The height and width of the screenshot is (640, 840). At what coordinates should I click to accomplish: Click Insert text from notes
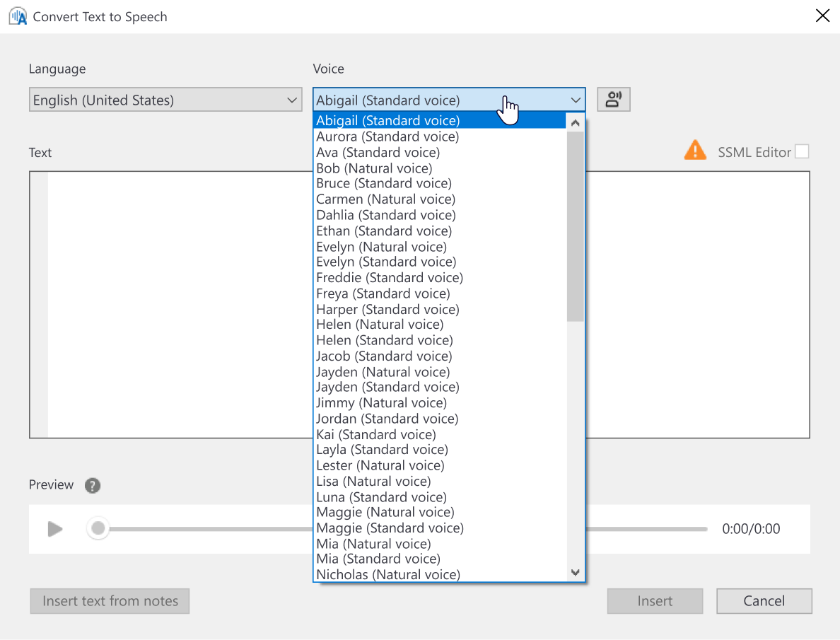[x=110, y=600]
